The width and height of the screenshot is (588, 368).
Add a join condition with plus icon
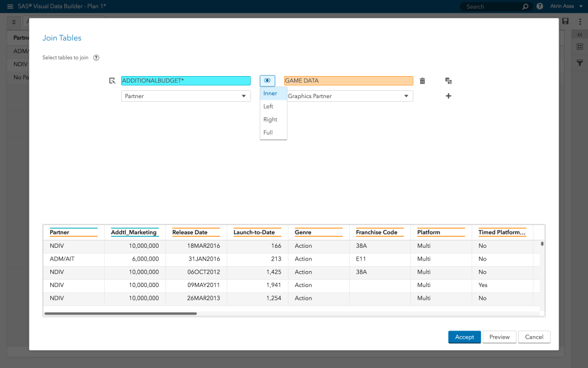point(448,96)
